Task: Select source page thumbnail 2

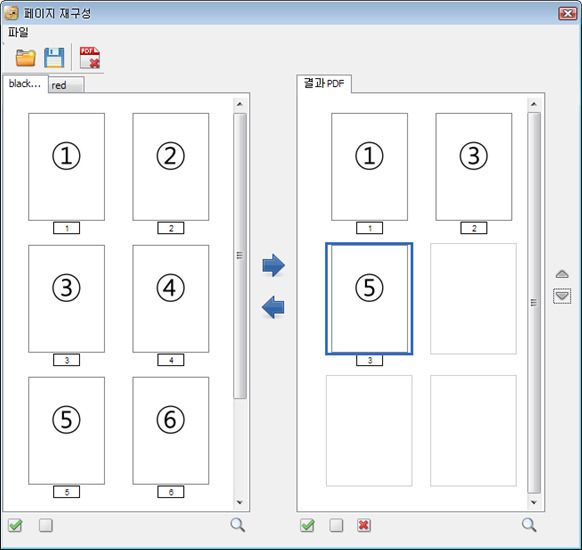Action: [x=171, y=167]
